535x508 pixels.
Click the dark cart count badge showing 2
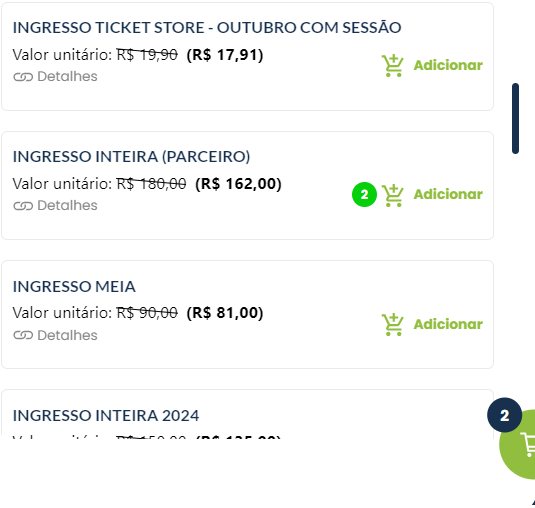[504, 415]
